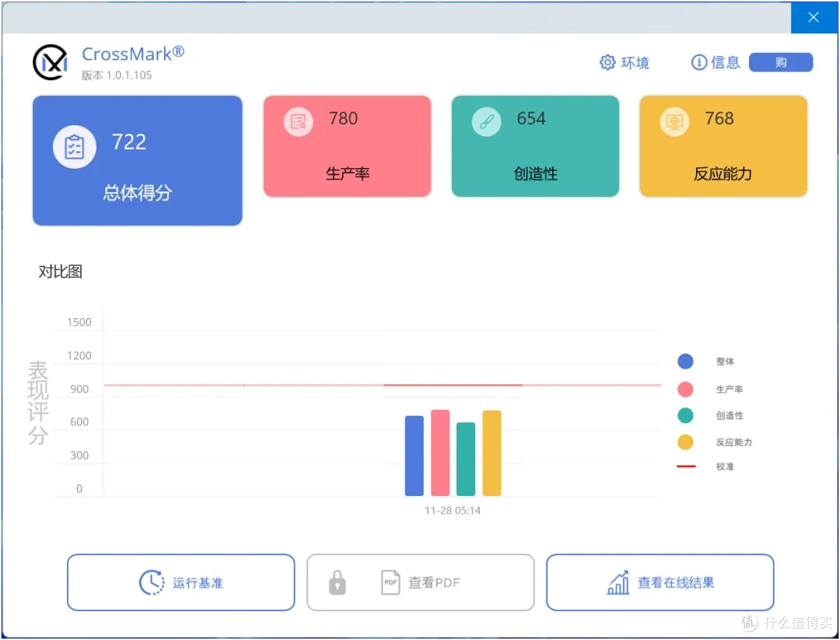Click the responsiveness monitor icon
840x640 pixels.
click(674, 121)
